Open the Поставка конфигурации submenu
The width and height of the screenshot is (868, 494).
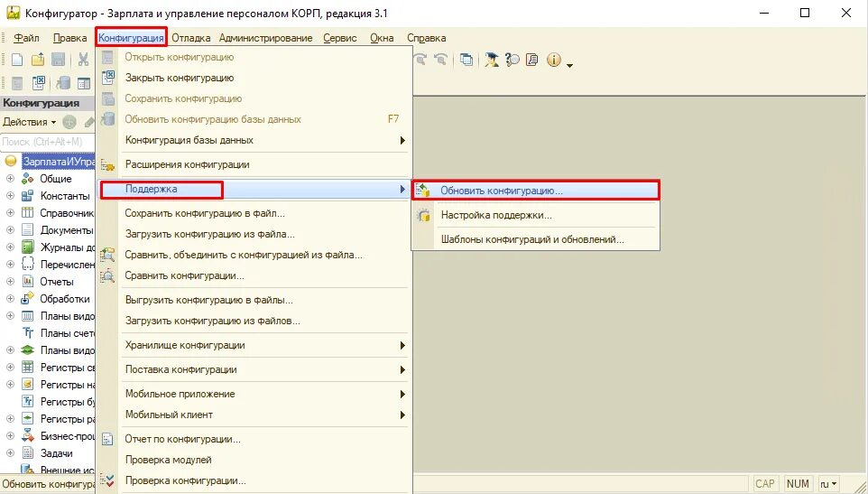[x=254, y=369]
